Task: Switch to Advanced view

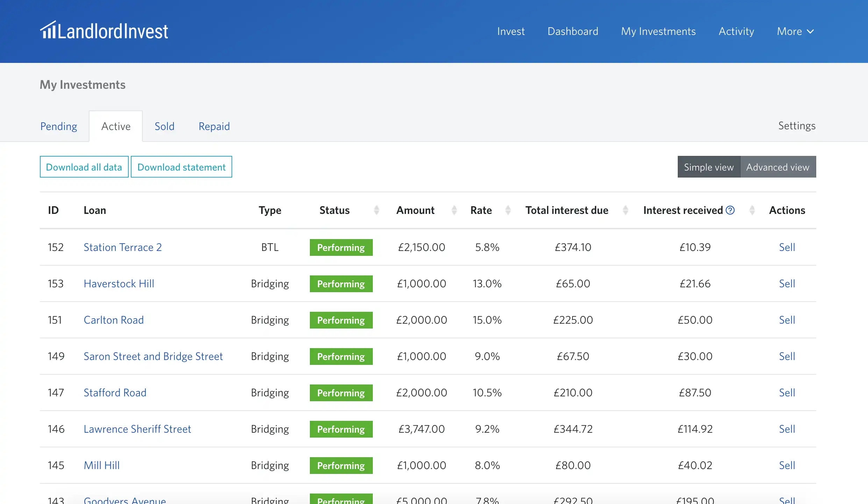Action: pyautogui.click(x=778, y=167)
